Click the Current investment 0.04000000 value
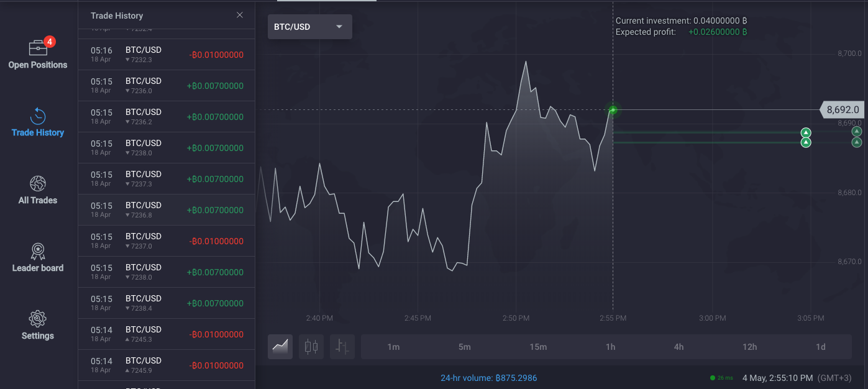 point(720,21)
